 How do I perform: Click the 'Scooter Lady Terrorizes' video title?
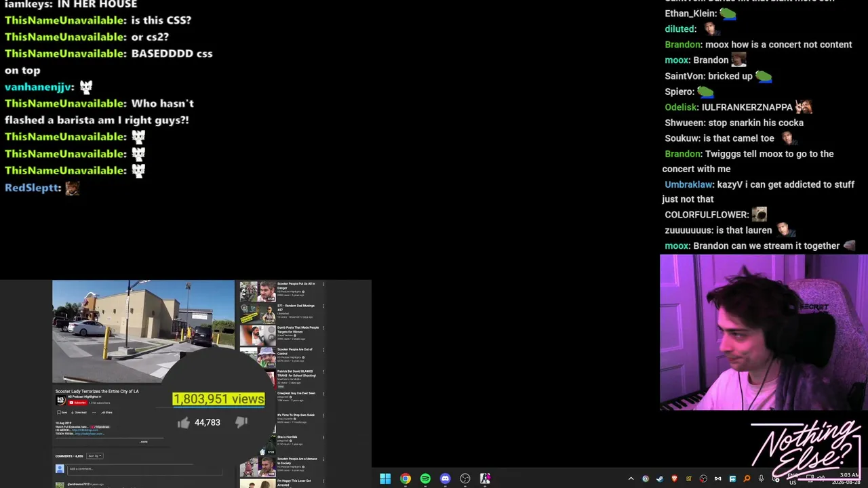[x=97, y=391]
